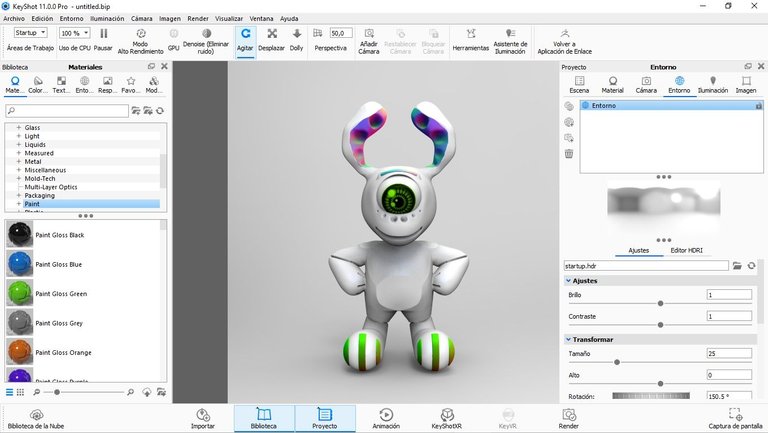Open the Ventana menu
768x433 pixels.
261,19
